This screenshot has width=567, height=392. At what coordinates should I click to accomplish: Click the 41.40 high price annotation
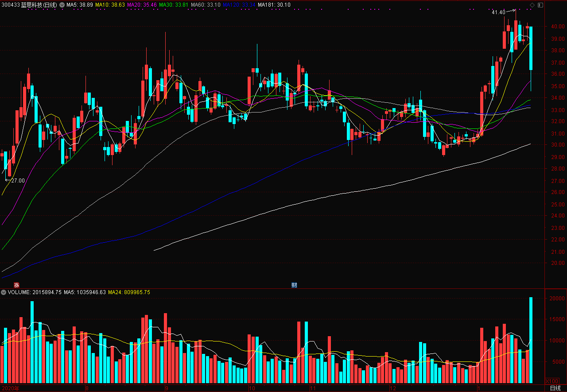point(498,12)
